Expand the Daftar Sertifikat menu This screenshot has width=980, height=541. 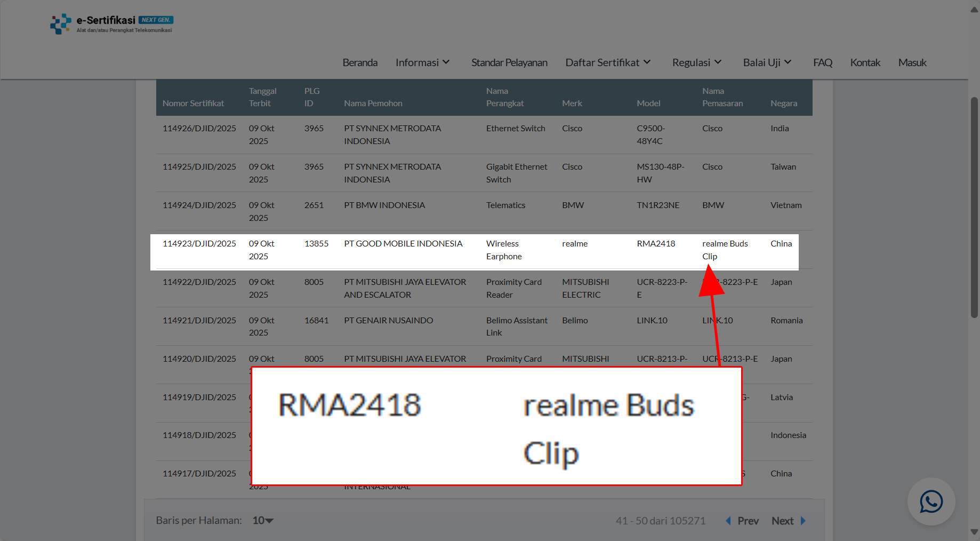coord(608,62)
